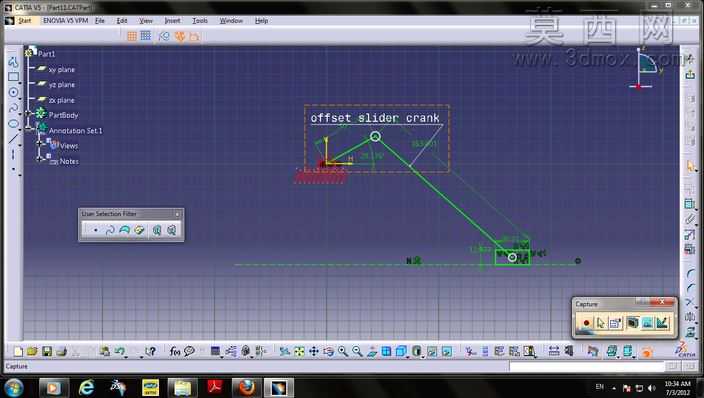Select the Profile sketch tool
Viewport: 704px width, 398px height.
point(13,62)
